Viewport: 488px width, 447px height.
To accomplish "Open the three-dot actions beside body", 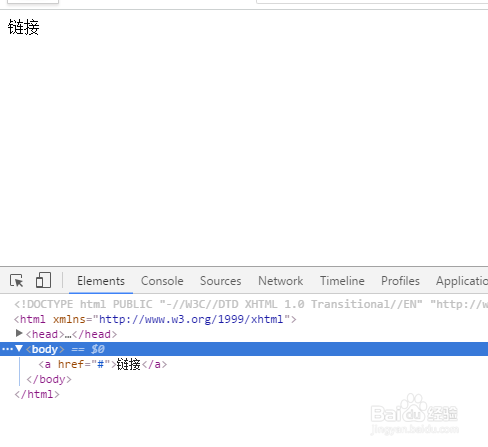I will [x=7, y=349].
